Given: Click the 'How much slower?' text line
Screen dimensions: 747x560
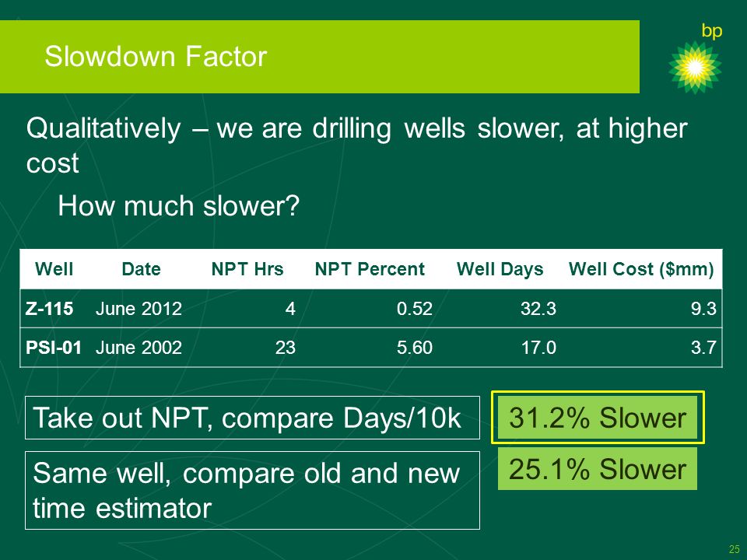Looking at the screenshot, I should 179,206.
